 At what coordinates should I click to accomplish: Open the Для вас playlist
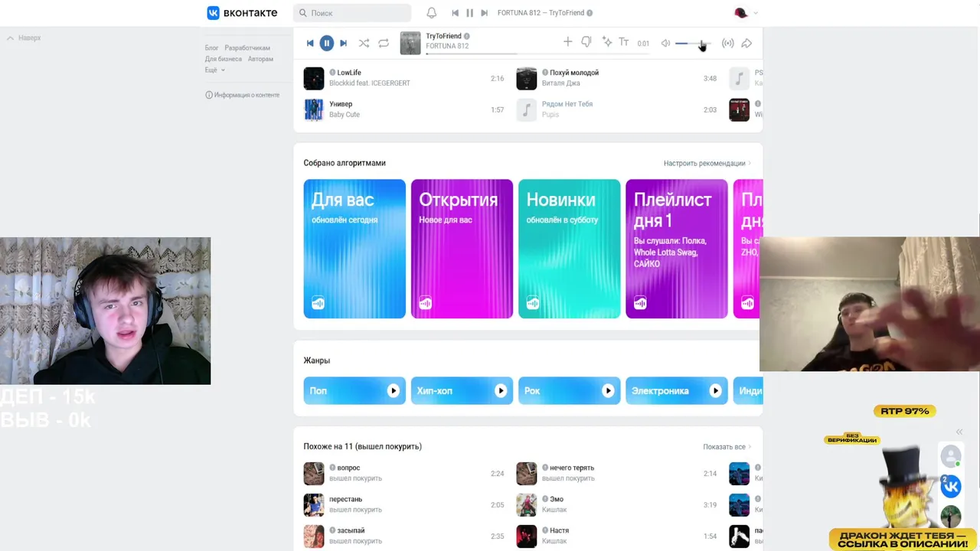click(x=354, y=249)
